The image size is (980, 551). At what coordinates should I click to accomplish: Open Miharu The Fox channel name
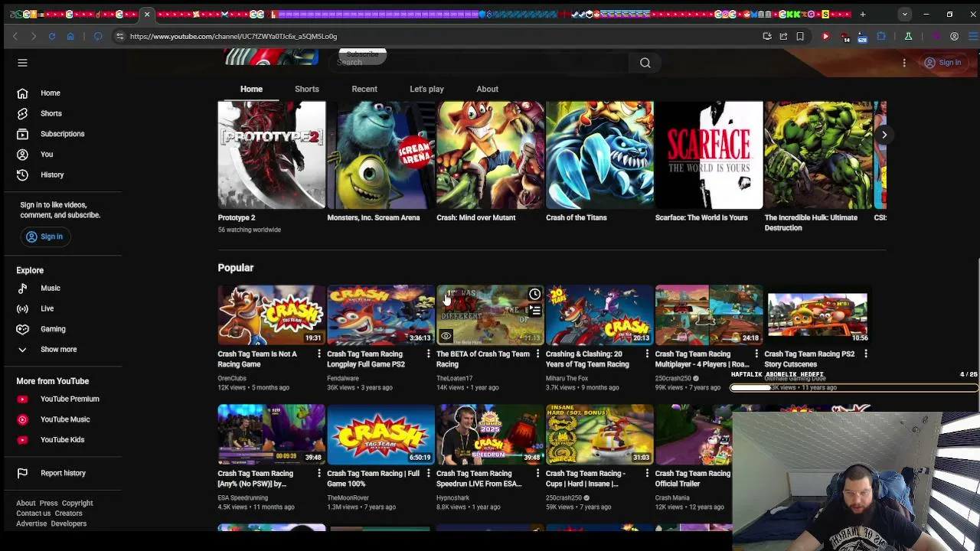567,378
